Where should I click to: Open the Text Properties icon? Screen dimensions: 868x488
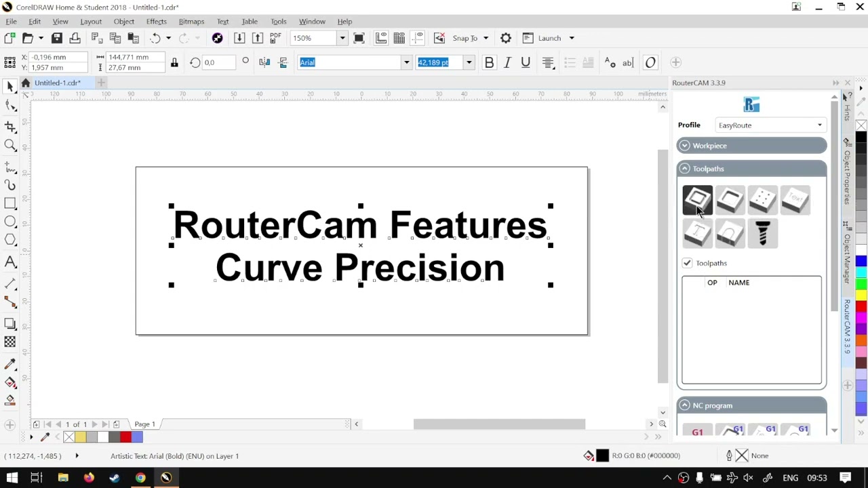coord(610,62)
